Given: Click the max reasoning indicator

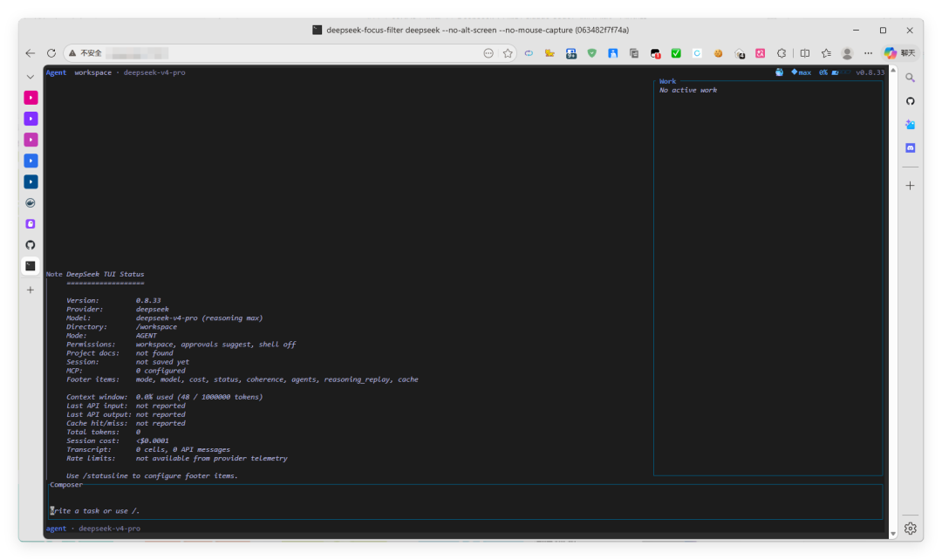Looking at the screenshot, I should [802, 72].
